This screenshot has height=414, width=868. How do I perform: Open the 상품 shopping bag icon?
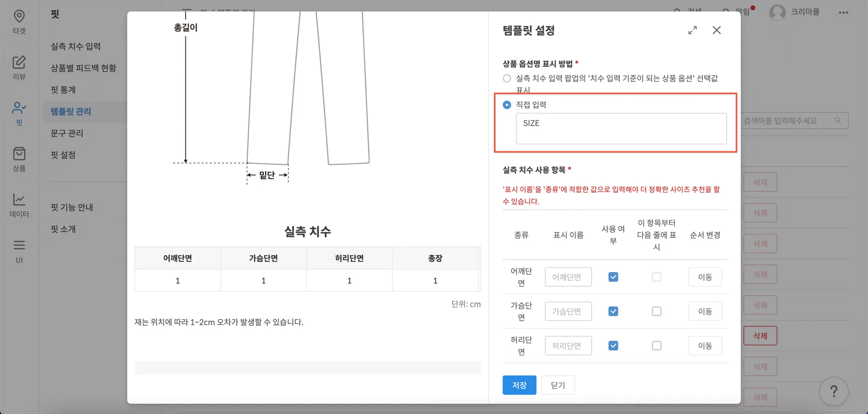[x=19, y=159]
